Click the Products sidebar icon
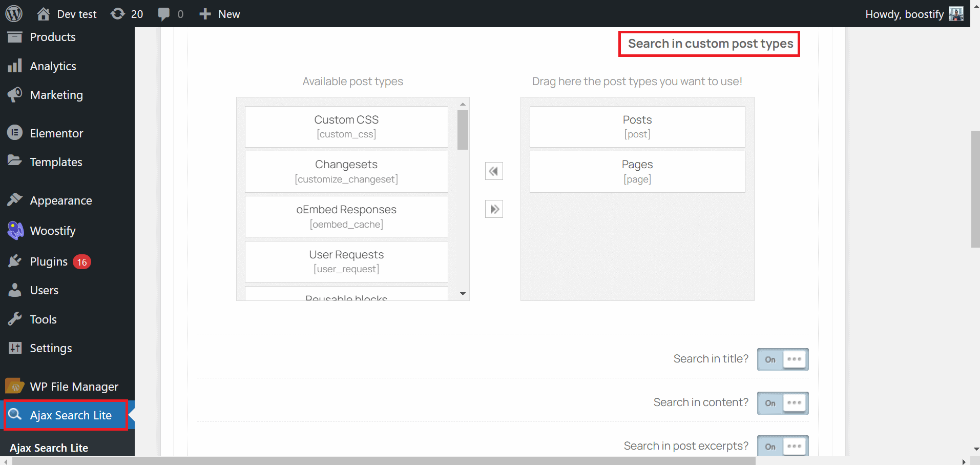This screenshot has height=465, width=980. (15, 37)
